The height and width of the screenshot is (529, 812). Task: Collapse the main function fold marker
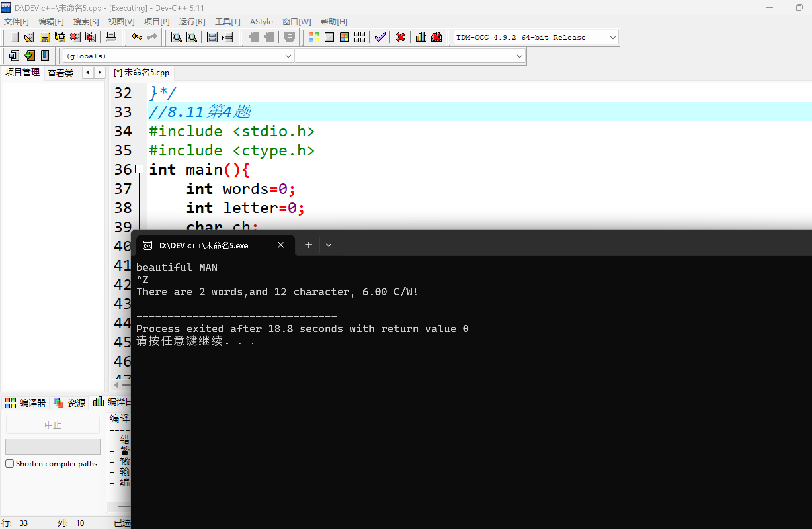(x=139, y=169)
